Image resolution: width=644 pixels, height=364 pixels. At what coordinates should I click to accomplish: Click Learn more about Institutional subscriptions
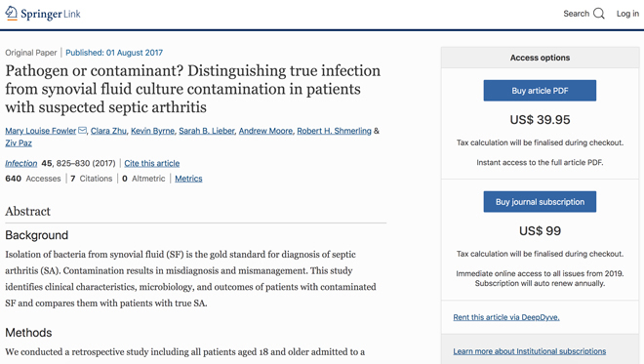530,351
